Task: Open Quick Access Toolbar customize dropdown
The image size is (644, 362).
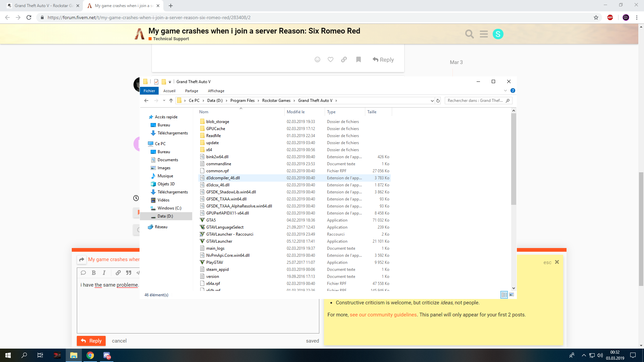Action: 170,82
